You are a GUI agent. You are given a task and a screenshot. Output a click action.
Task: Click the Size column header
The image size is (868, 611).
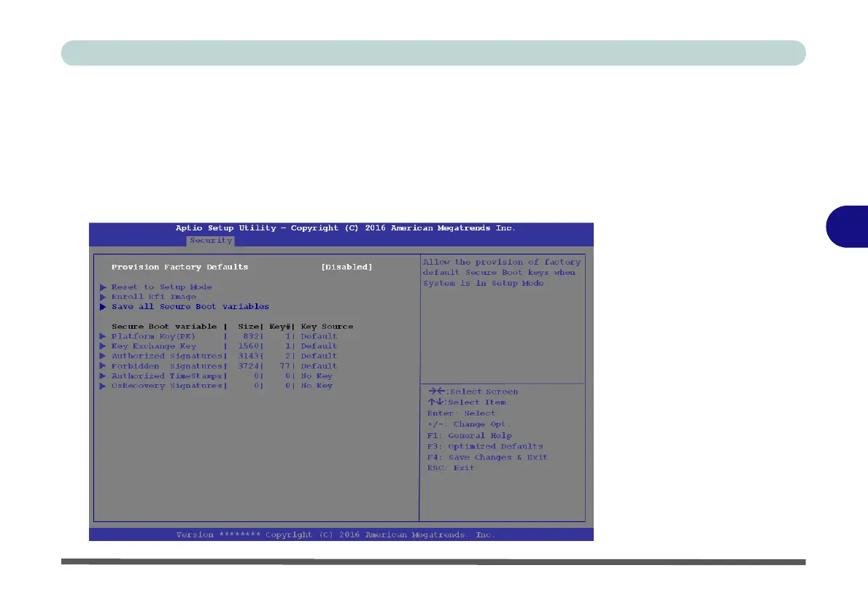tap(249, 327)
